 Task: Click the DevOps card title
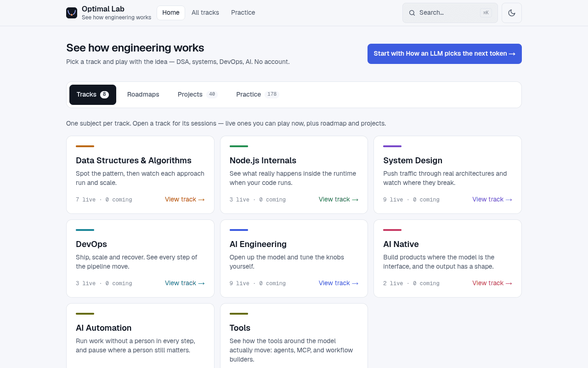pyautogui.click(x=91, y=244)
